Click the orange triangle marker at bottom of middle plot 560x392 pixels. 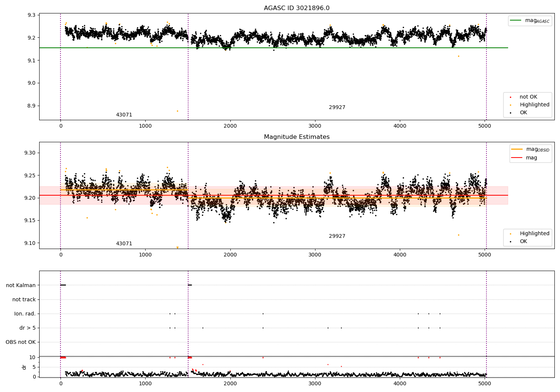coord(177,248)
